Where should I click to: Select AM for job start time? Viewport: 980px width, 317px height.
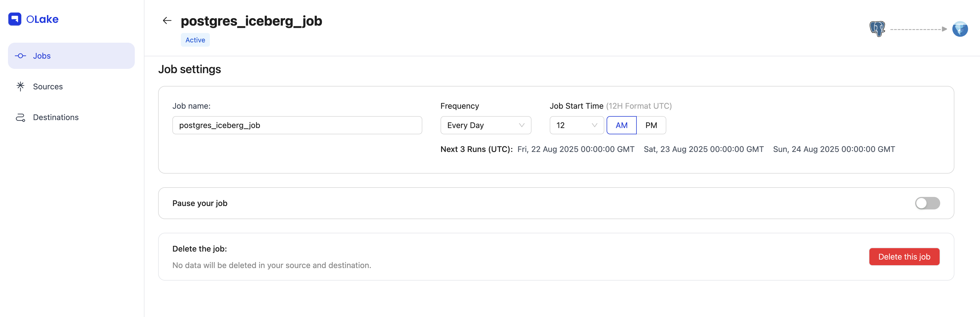tap(621, 125)
